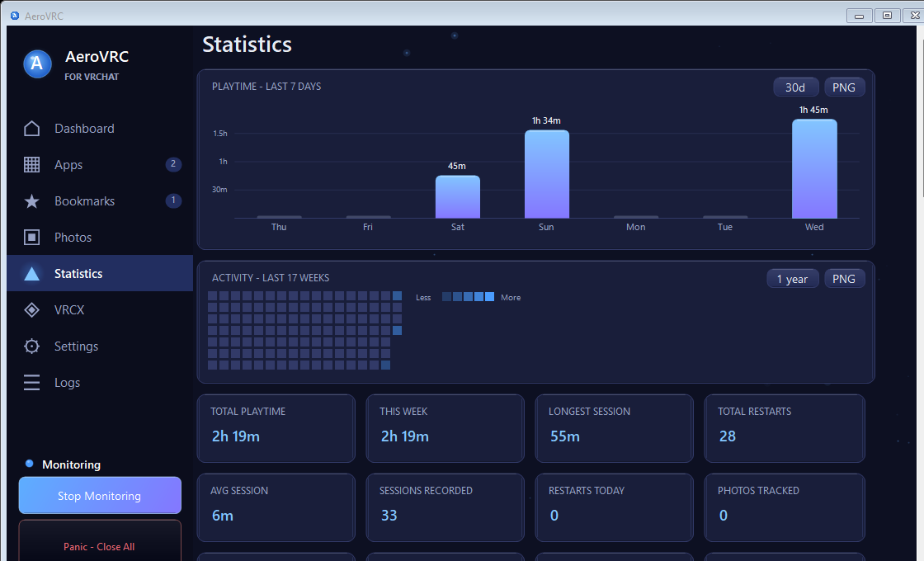Switch playtime chart to 30d range

point(795,87)
